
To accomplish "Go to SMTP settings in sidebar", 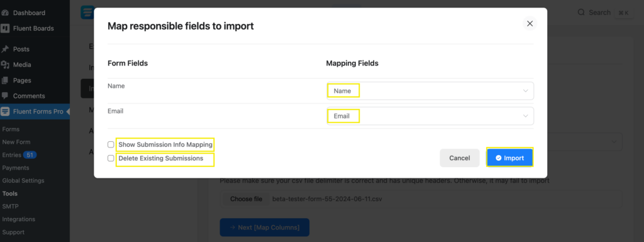I will 10,206.
